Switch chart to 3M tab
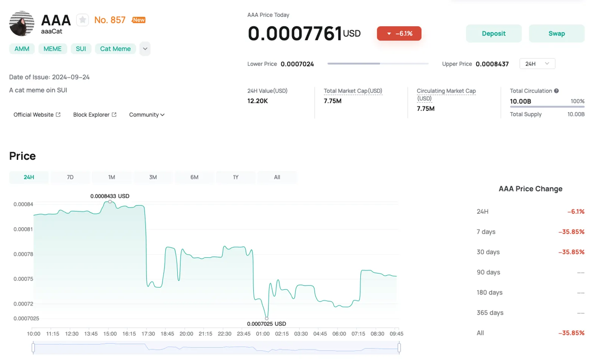This screenshot has width=598, height=364. pyautogui.click(x=153, y=177)
